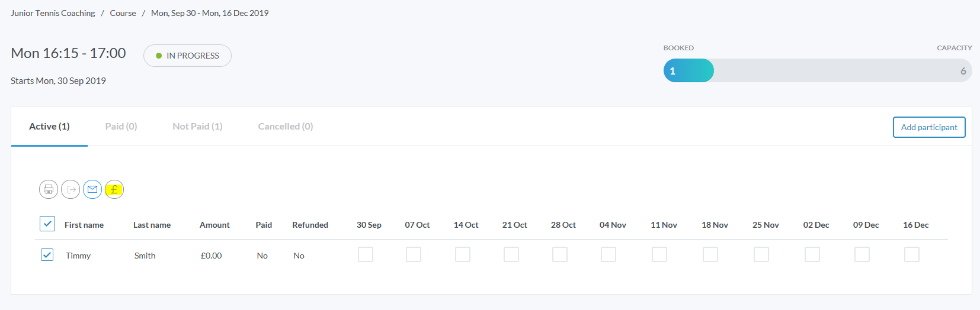980x310 pixels.
Task: Mark Timmy's attendance for 30 Sep
Action: 366,254
